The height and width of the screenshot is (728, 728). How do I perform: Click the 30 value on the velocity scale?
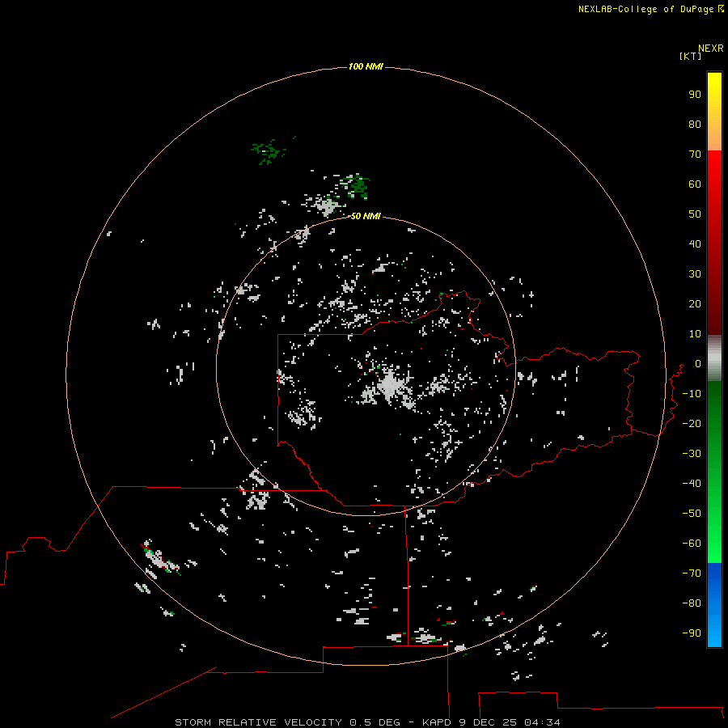click(x=695, y=274)
